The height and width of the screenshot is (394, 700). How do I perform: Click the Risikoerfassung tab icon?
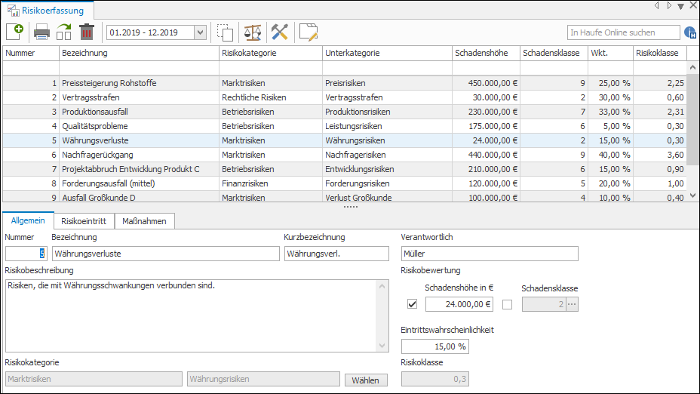(x=13, y=11)
